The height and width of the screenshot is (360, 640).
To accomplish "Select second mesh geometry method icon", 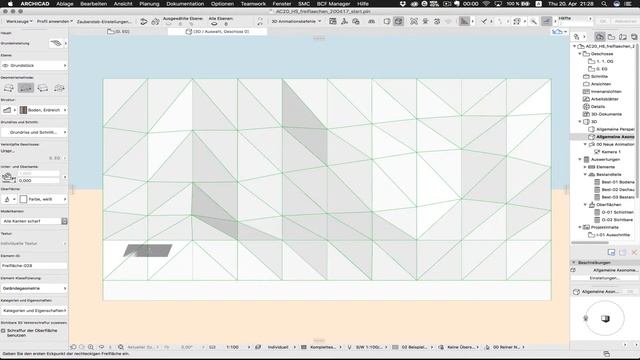I will pos(26,88).
